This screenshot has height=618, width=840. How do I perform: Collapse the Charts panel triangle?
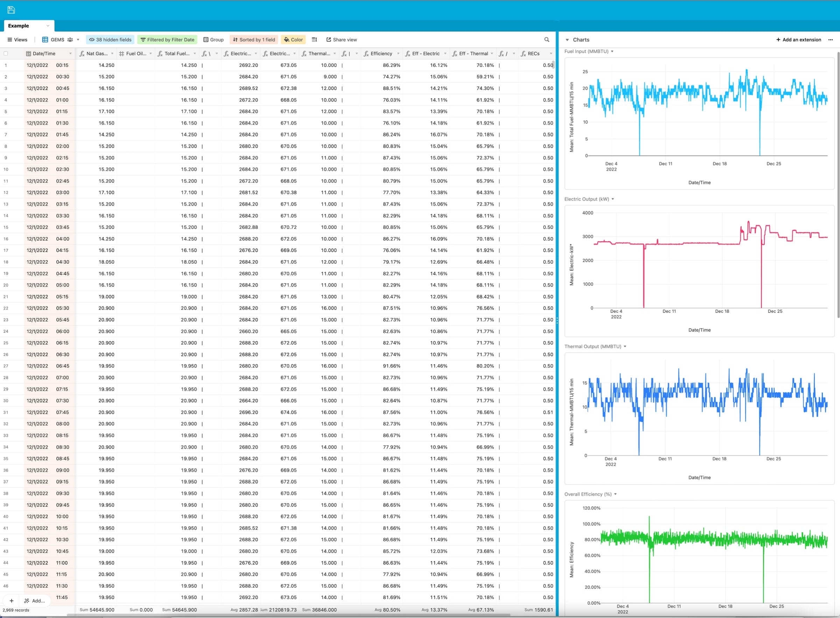click(567, 40)
